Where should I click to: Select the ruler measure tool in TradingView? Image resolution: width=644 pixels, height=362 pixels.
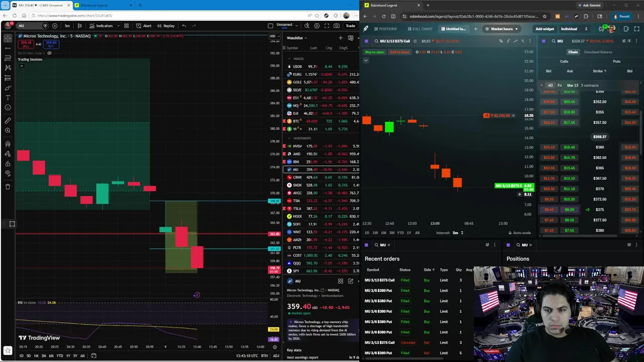[8, 121]
